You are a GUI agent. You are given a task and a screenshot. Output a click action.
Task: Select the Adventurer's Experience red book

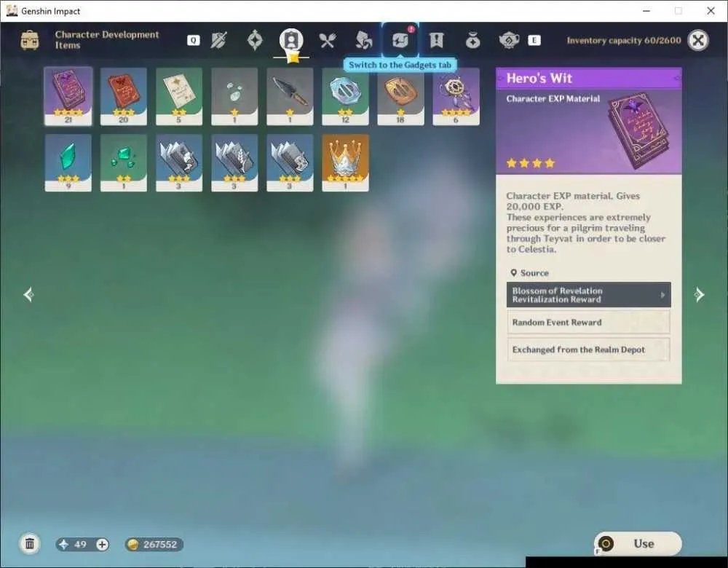[124, 97]
